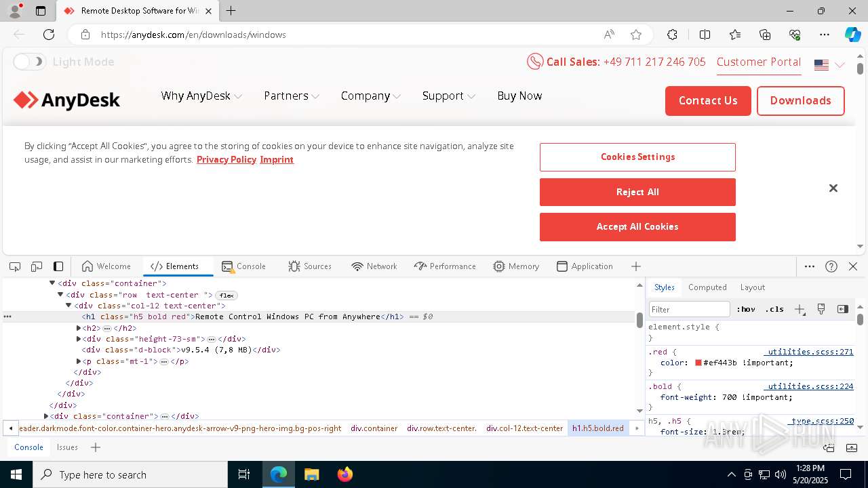Viewport: 868px width, 488px height.
Task: Open the Imprint link
Action: click(x=277, y=159)
